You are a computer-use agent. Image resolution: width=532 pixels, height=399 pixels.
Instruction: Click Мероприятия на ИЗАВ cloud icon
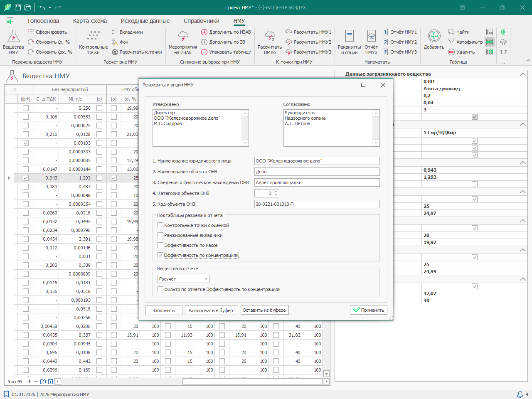183,37
